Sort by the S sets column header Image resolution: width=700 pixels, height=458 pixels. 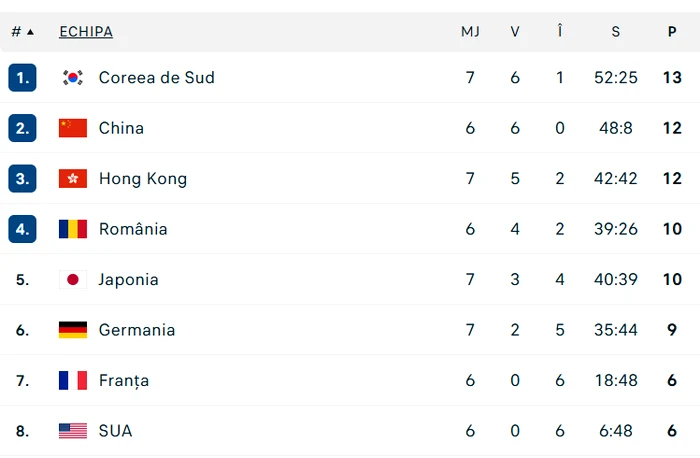(616, 32)
